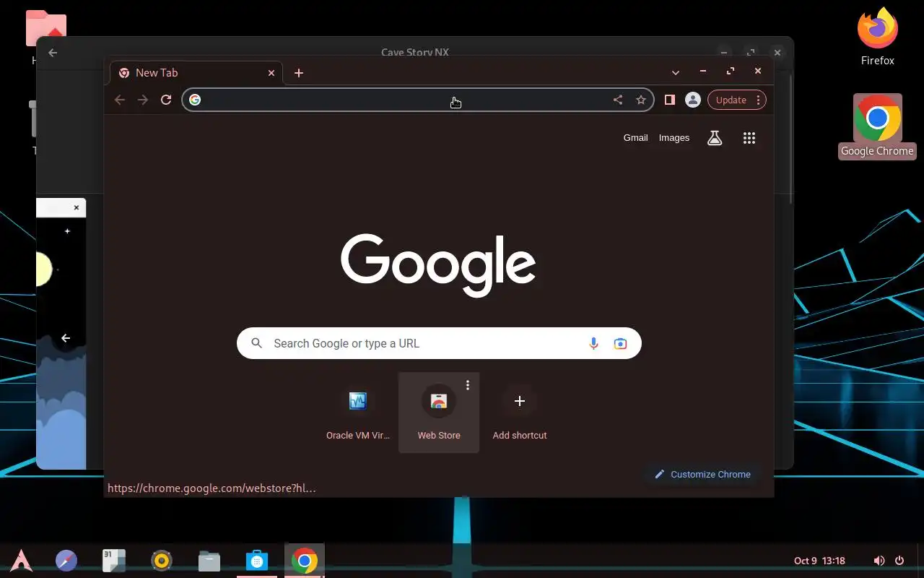The width and height of the screenshot is (924, 578).
Task: Open the clock showing Oct 9 13:18
Action: (x=819, y=561)
